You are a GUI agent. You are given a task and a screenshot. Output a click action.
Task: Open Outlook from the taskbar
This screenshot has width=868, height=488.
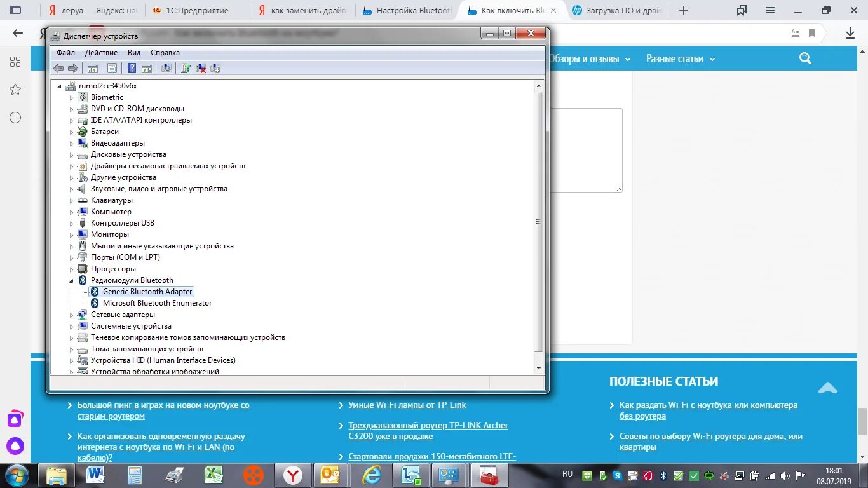click(332, 475)
